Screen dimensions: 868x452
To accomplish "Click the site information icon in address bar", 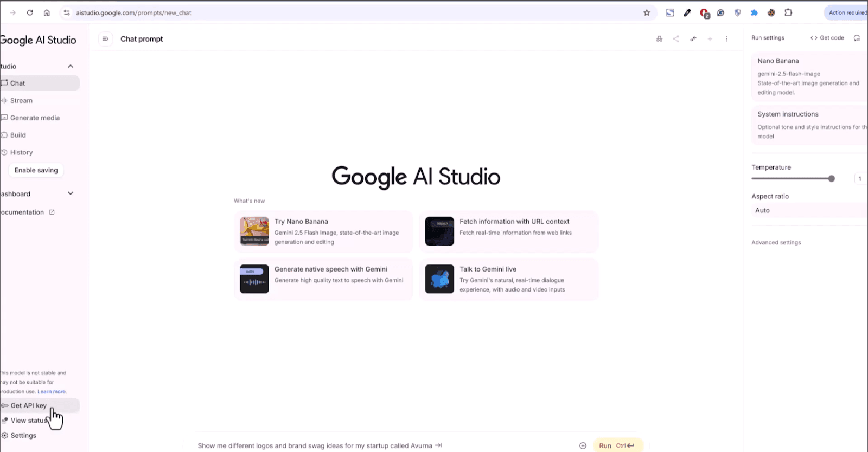I will pyautogui.click(x=66, y=12).
